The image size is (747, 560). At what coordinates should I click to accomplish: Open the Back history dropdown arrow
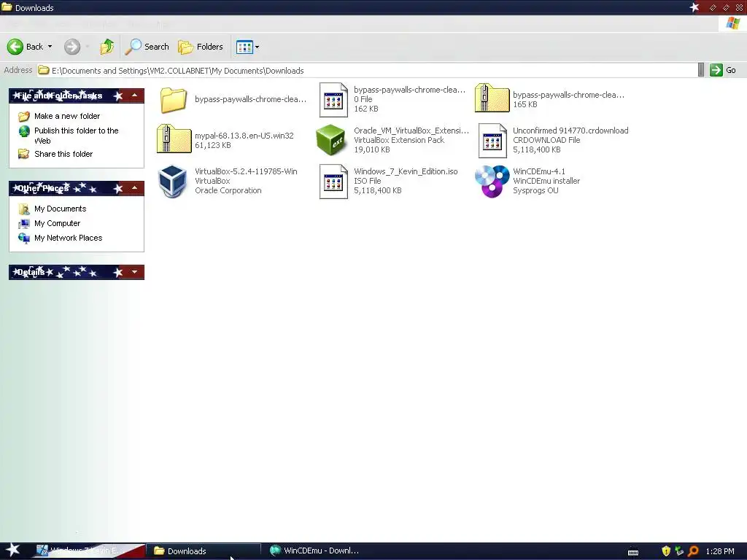[x=50, y=47]
